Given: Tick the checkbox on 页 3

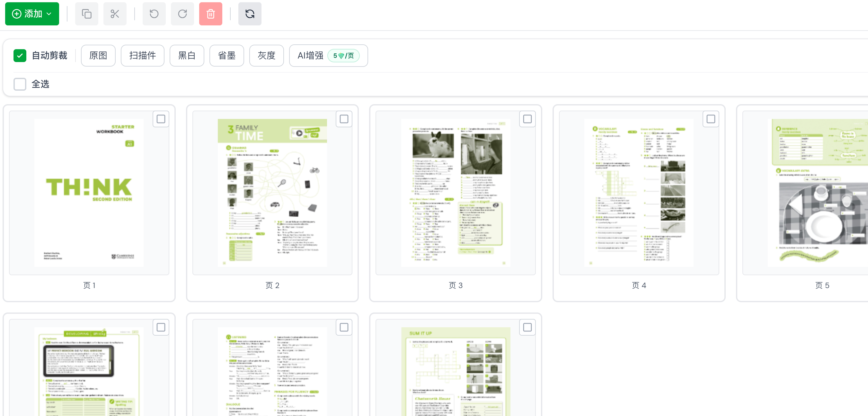Looking at the screenshot, I should (x=527, y=119).
